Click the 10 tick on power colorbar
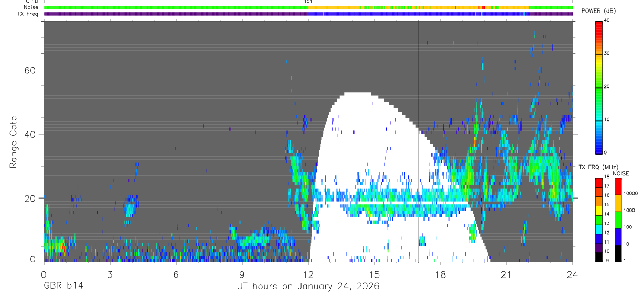Viewport: 644px width, 297px height. point(606,119)
